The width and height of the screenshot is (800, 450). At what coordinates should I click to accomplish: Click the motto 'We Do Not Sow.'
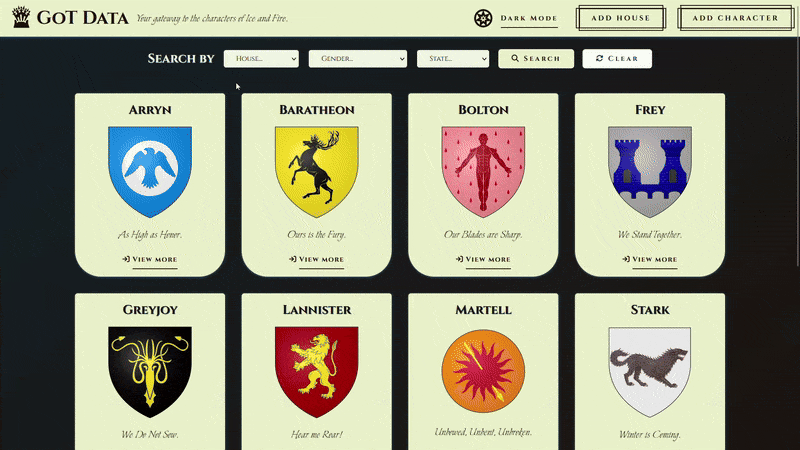coord(150,435)
